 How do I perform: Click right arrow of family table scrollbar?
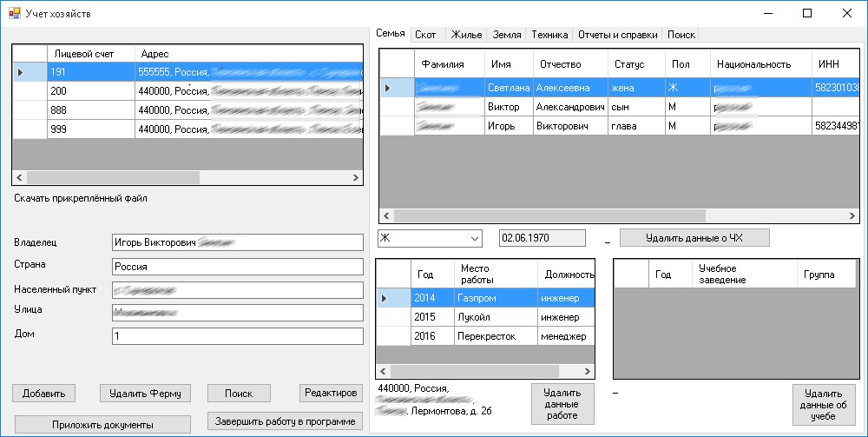[852, 215]
